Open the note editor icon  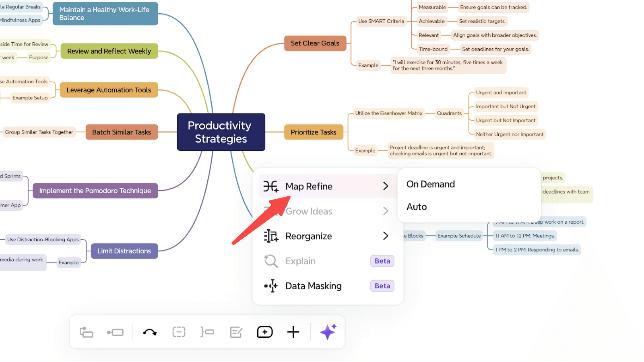click(236, 332)
